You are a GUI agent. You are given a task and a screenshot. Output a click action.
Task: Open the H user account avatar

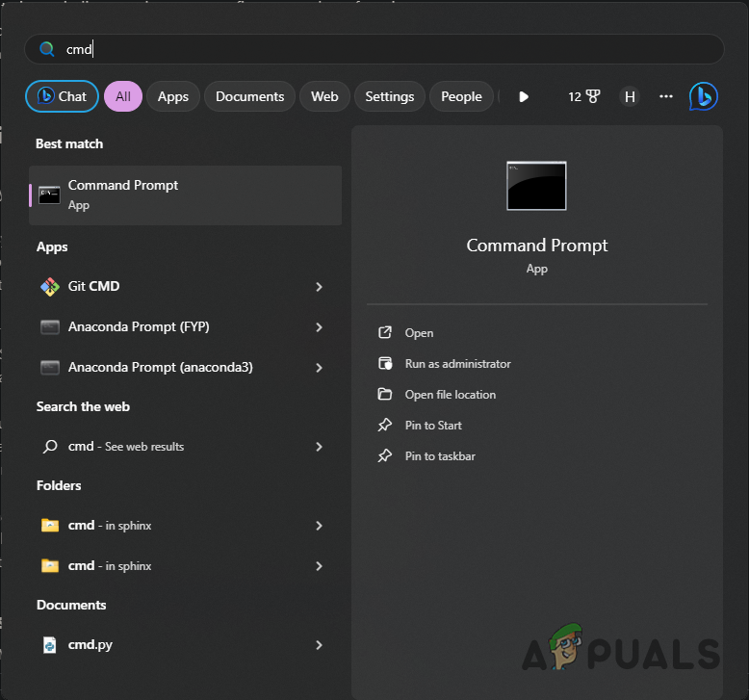[x=630, y=97]
